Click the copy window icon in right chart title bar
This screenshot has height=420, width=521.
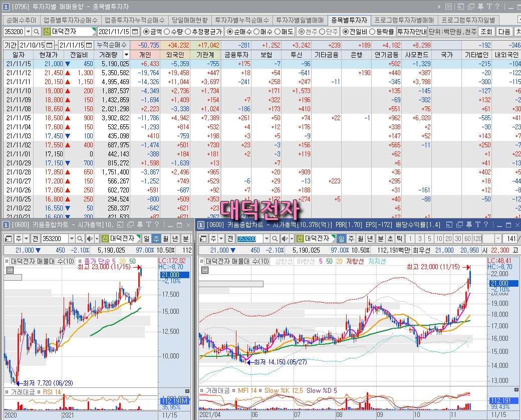click(459, 225)
